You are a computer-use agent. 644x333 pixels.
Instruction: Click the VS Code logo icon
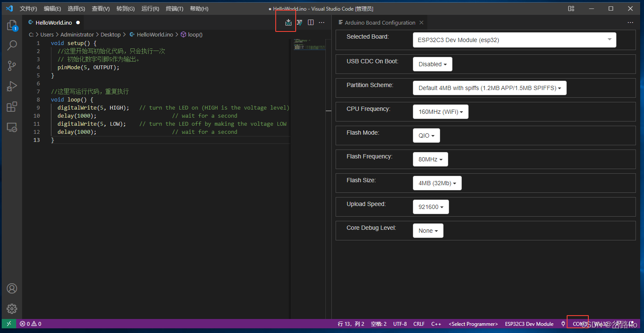click(x=9, y=8)
